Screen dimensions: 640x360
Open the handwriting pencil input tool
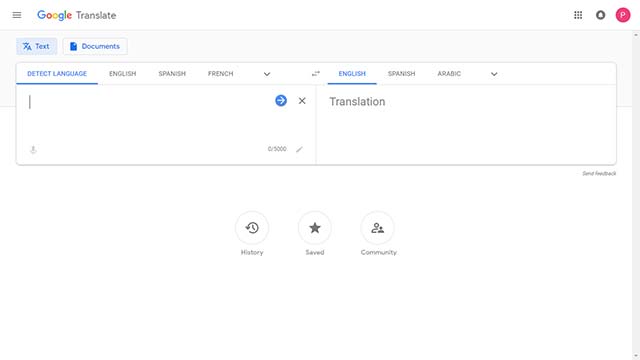pyautogui.click(x=299, y=149)
